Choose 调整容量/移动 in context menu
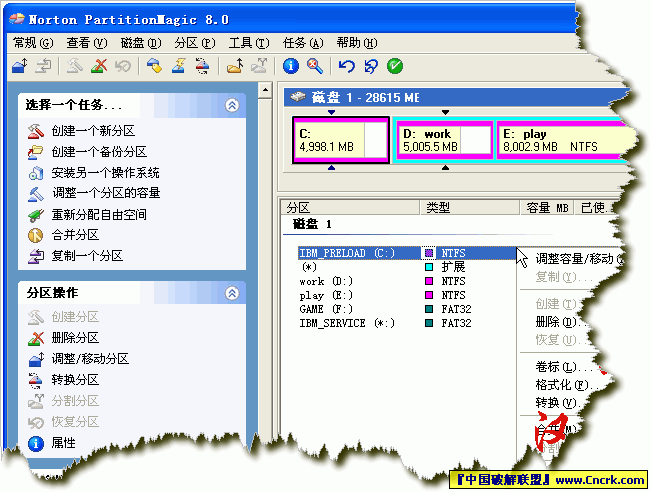 [x=579, y=259]
